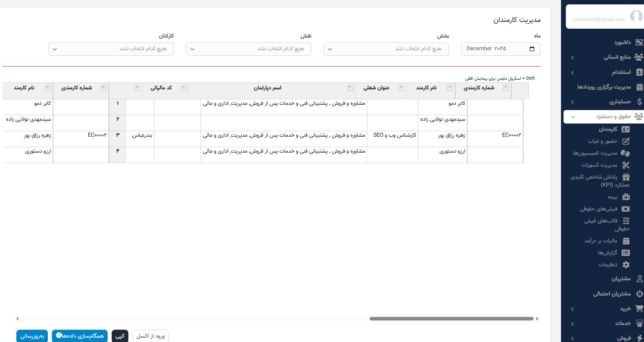644x342 pixels.
Task: Click the December month input field
Action: click(x=501, y=49)
